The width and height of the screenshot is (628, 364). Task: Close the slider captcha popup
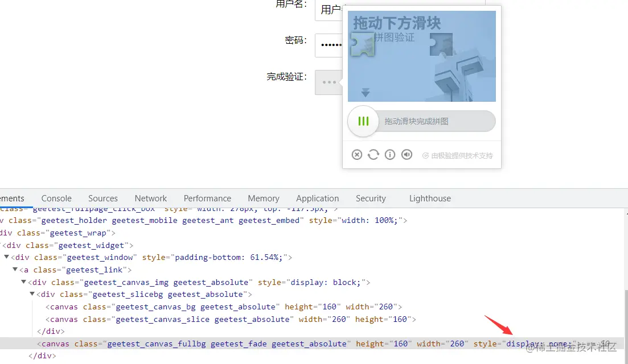coord(357,154)
